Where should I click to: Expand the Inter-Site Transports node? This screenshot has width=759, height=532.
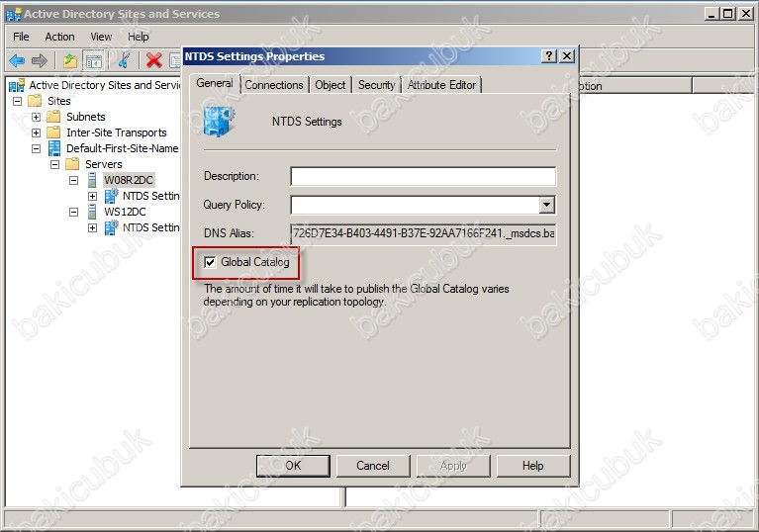tap(37, 133)
